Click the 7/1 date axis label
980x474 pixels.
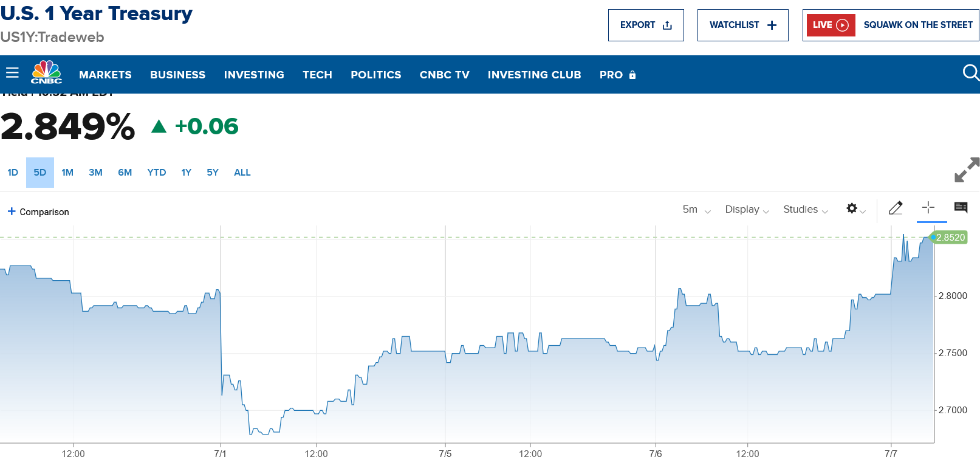click(x=221, y=454)
